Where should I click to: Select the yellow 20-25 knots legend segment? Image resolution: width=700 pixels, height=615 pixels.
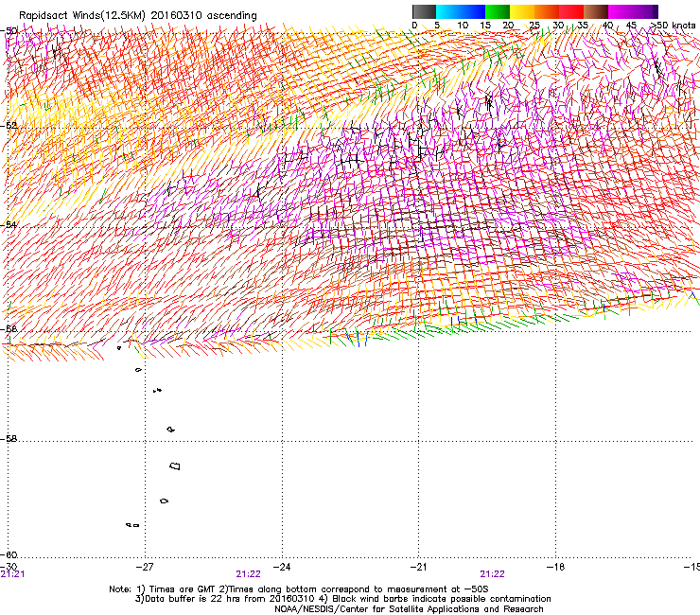(522, 11)
